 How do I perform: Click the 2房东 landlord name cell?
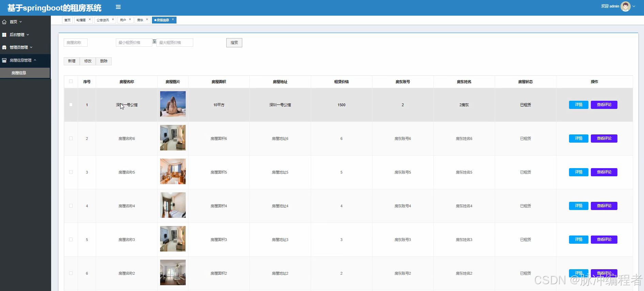(x=464, y=105)
